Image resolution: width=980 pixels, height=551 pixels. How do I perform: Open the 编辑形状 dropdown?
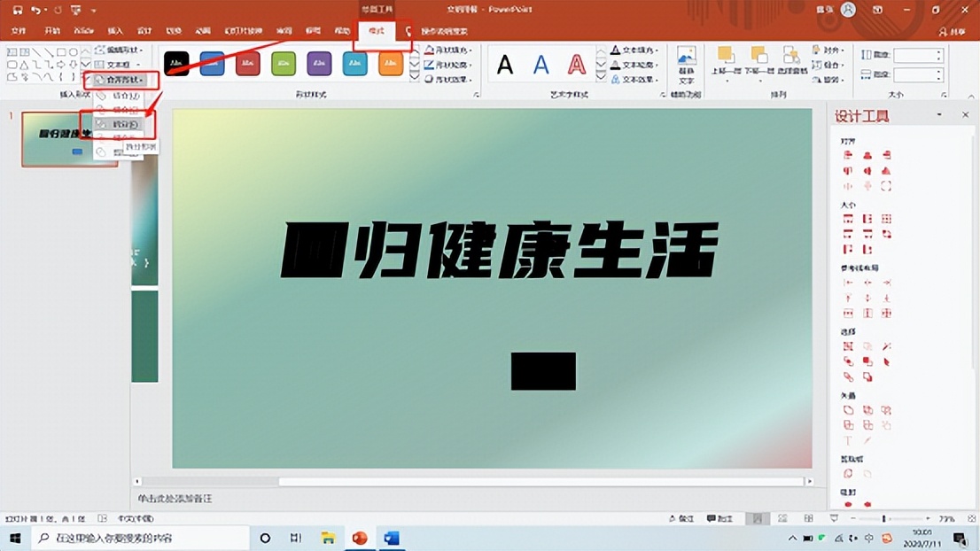(x=119, y=50)
